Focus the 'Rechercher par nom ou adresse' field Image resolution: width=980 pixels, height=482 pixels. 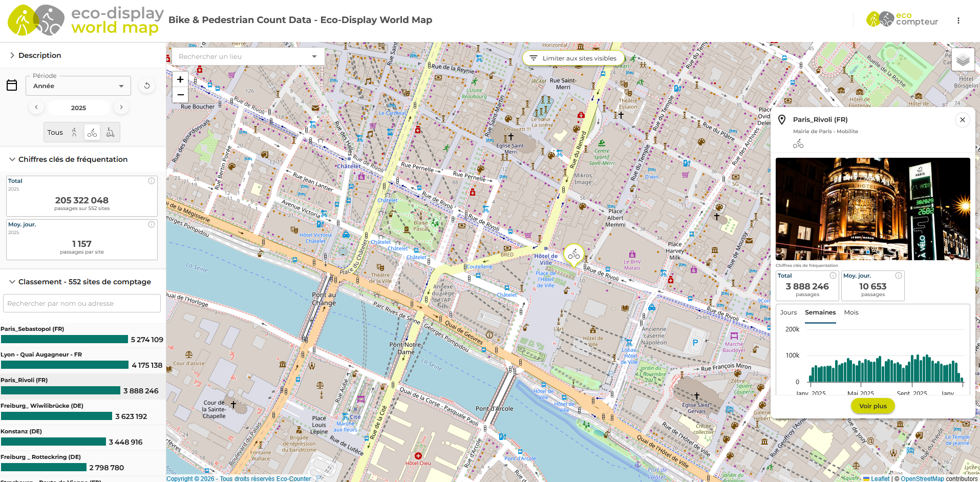pyautogui.click(x=82, y=303)
